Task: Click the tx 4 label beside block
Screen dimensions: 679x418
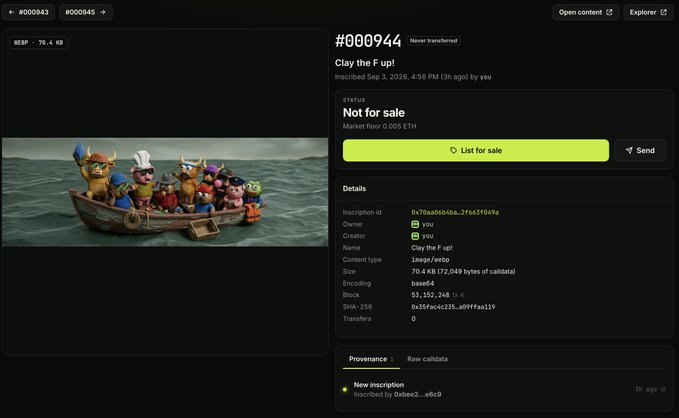Action: coord(458,295)
